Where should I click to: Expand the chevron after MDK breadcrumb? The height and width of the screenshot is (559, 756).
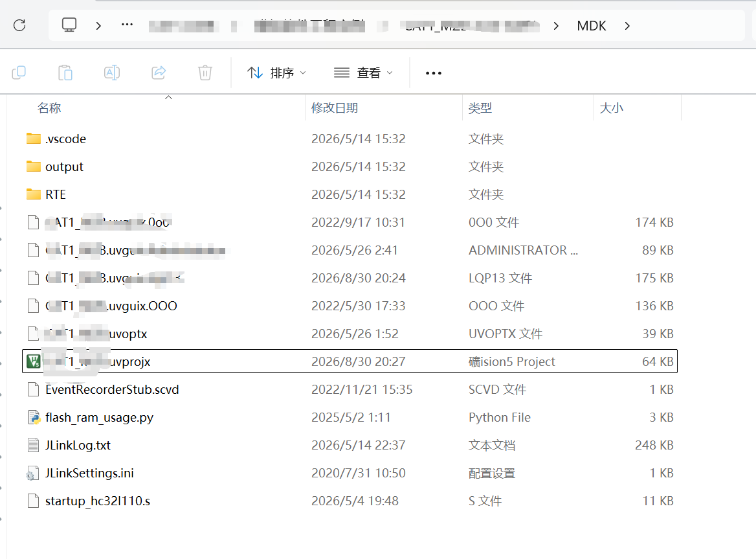tap(627, 25)
